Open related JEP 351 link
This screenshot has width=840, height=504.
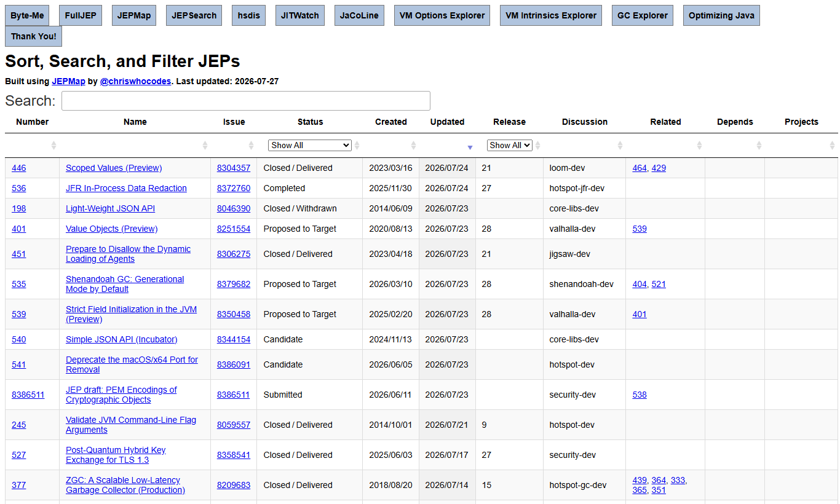[659, 490]
